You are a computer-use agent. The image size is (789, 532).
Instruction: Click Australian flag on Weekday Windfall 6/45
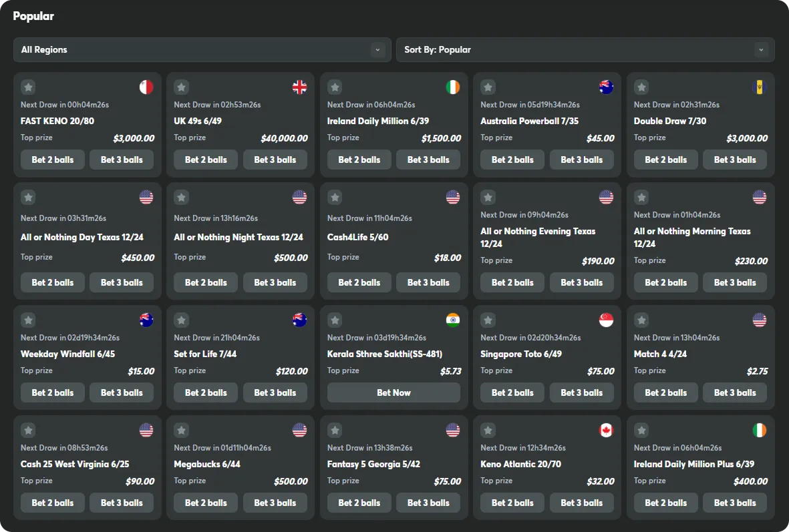click(x=146, y=320)
